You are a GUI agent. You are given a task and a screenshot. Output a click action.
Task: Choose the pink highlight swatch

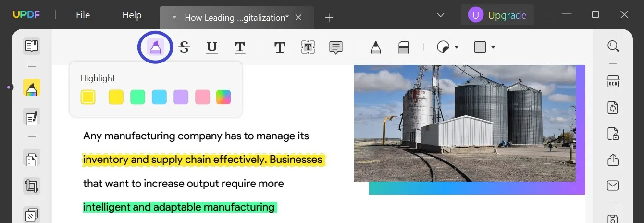(203, 97)
